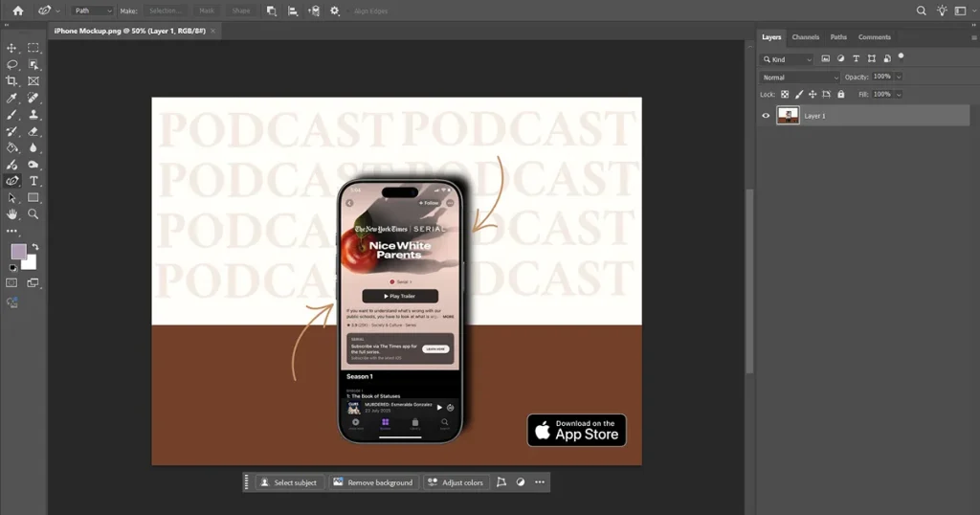Select the Hand tool
This screenshot has width=980, height=515.
pyautogui.click(x=11, y=214)
